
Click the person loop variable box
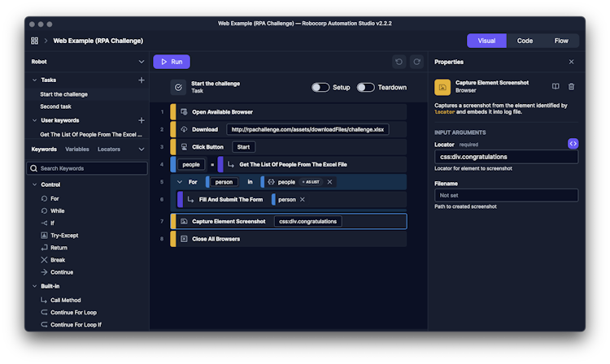224,182
